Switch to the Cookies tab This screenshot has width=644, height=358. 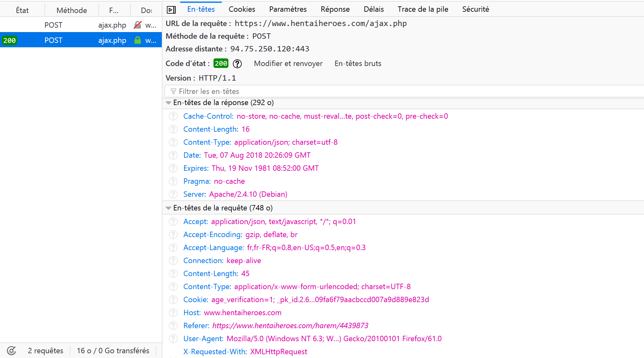coord(242,9)
